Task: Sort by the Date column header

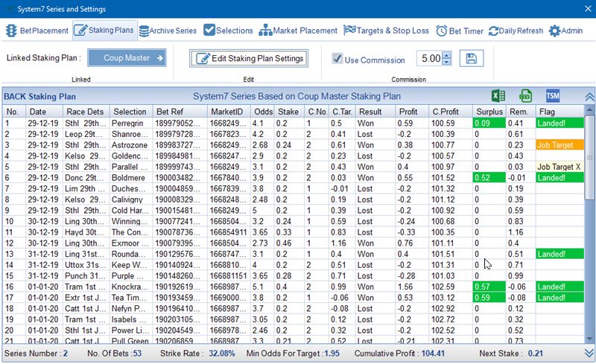Action: pos(44,112)
